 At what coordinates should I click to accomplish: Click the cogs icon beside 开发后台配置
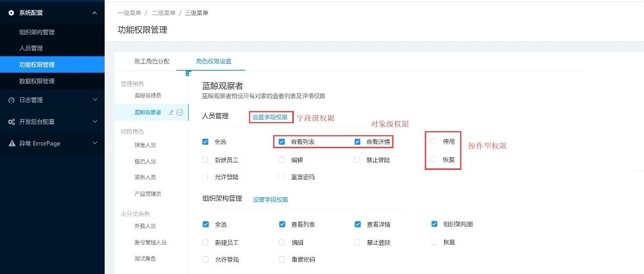tap(12, 122)
